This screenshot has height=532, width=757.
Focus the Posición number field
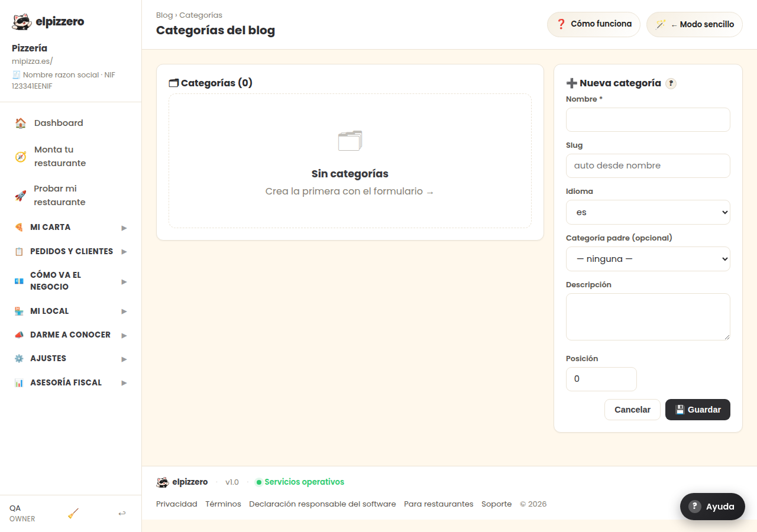click(x=601, y=379)
